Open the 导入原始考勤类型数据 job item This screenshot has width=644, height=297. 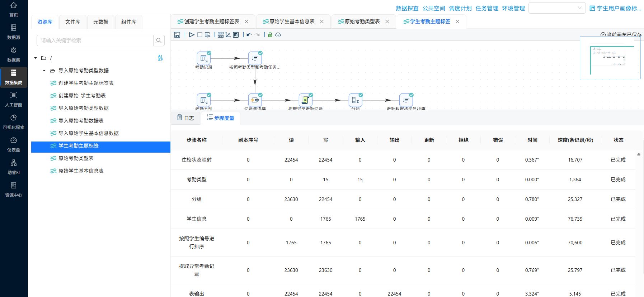[84, 108]
